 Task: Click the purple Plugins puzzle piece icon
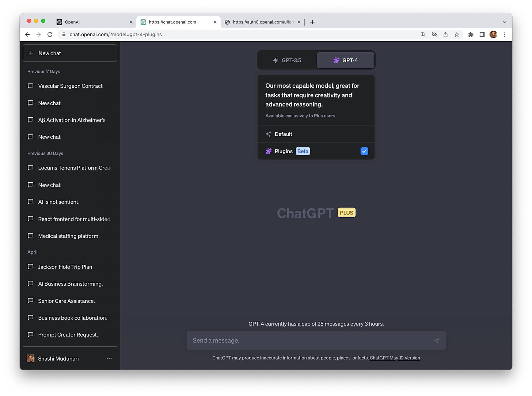click(x=269, y=151)
